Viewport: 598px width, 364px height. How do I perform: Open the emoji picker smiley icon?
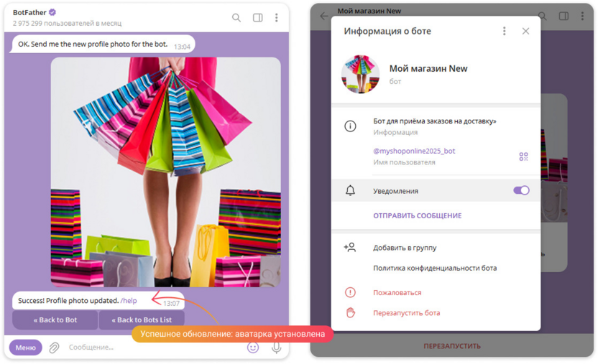coord(253,347)
